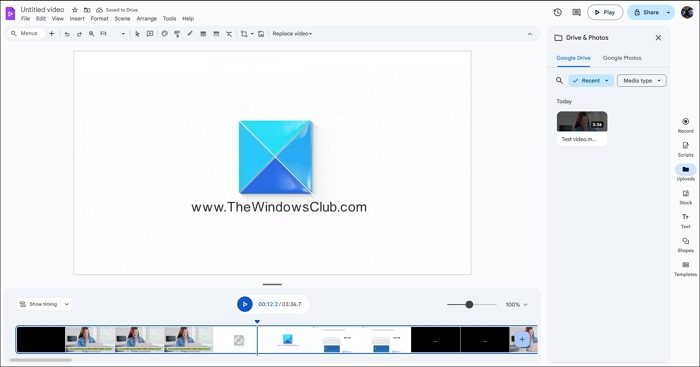The width and height of the screenshot is (700, 367).
Task: Open the Help menu
Action: coord(188,19)
